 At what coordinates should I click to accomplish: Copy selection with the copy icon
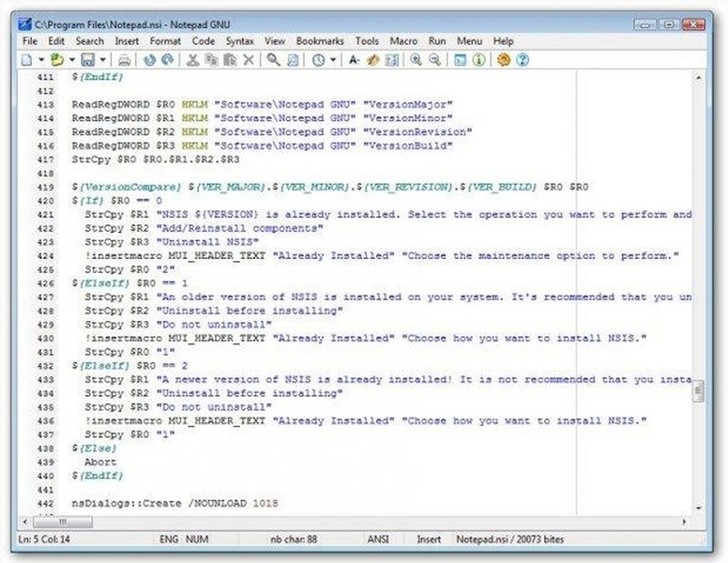coord(212,60)
